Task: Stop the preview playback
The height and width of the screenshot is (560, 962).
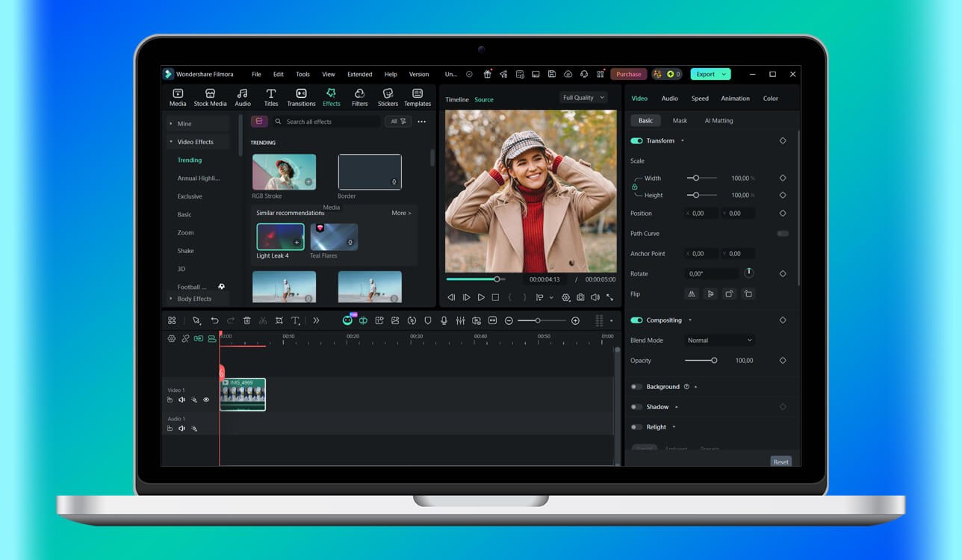Action: tap(495, 297)
